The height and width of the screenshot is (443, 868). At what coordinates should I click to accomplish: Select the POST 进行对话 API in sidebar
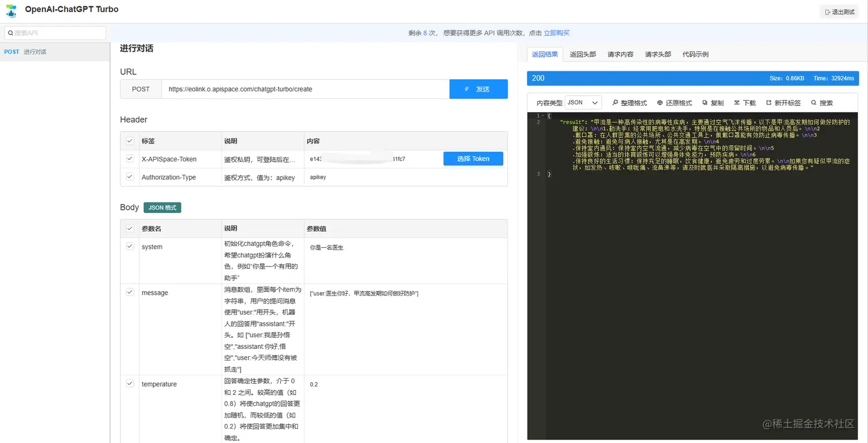pyautogui.click(x=55, y=52)
